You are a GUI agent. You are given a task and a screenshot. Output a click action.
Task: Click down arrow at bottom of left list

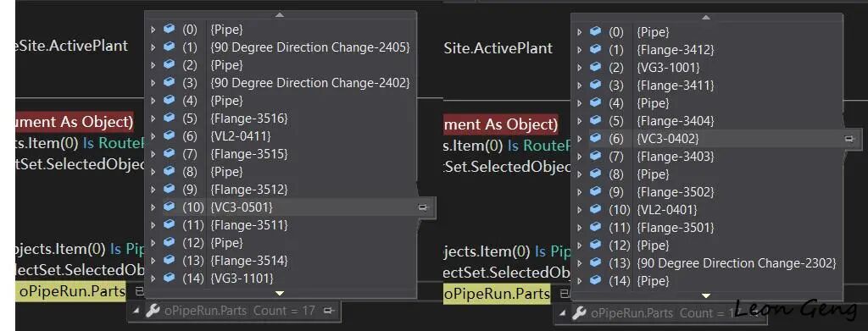click(x=280, y=293)
